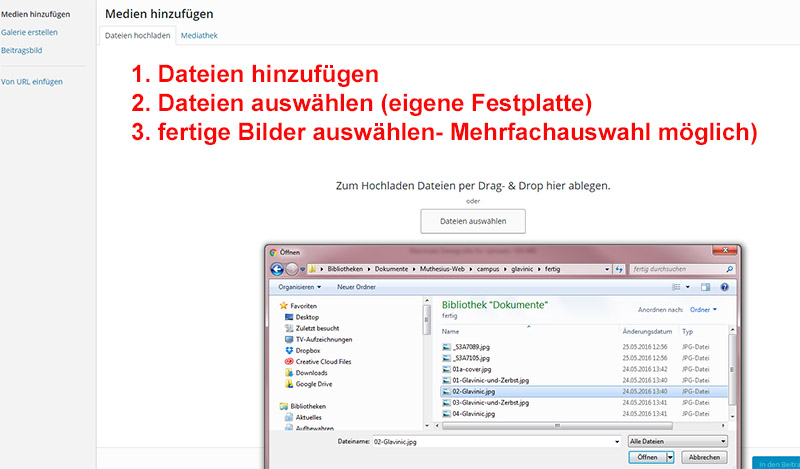Open Dropbox in Favoriten list
The height and width of the screenshot is (469, 800).
tap(307, 350)
